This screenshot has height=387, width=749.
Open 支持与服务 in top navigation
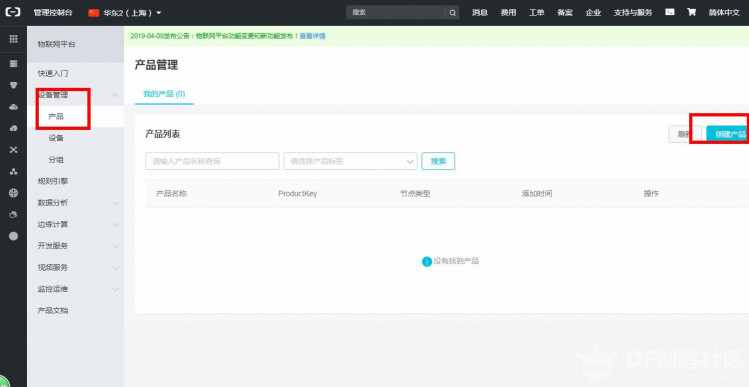click(633, 13)
